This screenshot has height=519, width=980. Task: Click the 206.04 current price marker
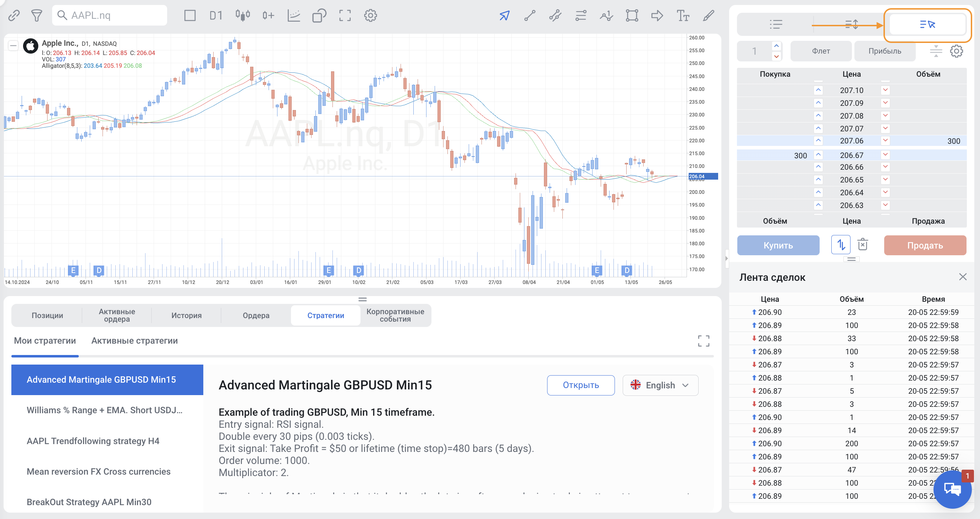point(703,176)
